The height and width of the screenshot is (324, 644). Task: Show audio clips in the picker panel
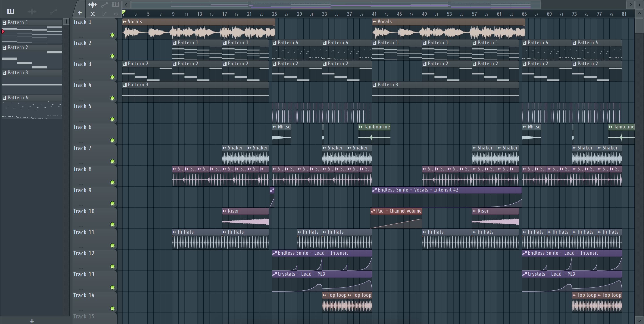tap(32, 11)
